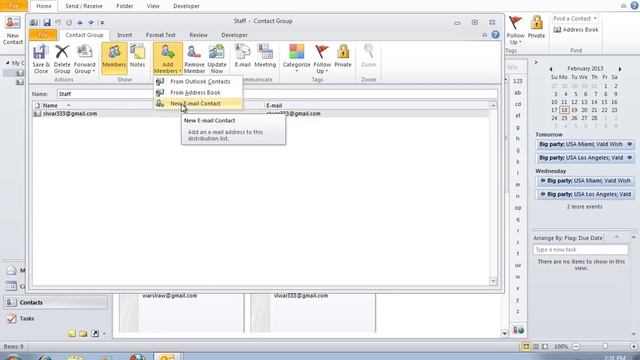Viewport: 640px width, 360px height.
Task: Click the Delete Group icon
Action: point(62,59)
